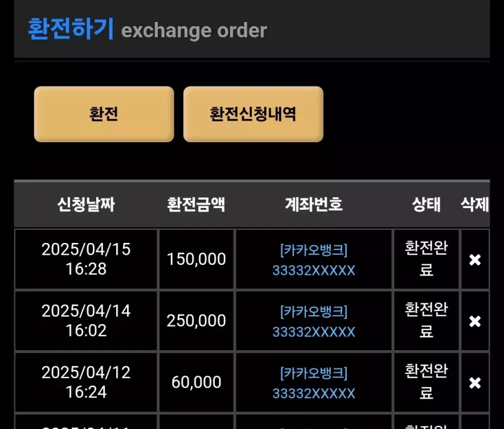Delete the 2025/04/15 exchange record
Image resolution: width=504 pixels, height=429 pixels.
pyautogui.click(x=475, y=260)
